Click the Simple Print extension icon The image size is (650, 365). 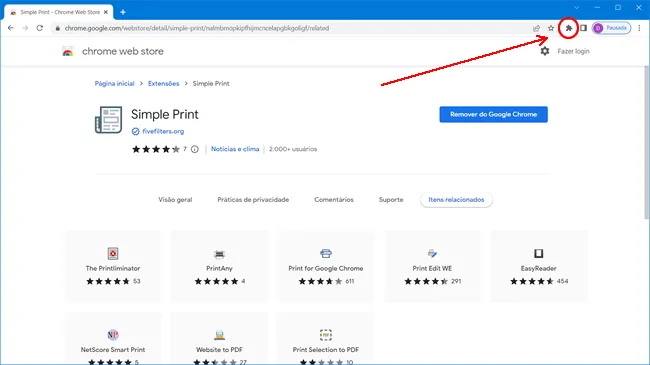[x=109, y=120]
